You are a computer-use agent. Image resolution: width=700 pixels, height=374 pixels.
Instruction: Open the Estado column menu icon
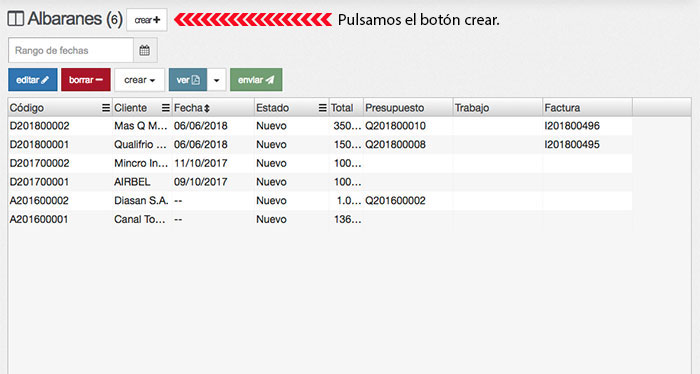[x=322, y=108]
